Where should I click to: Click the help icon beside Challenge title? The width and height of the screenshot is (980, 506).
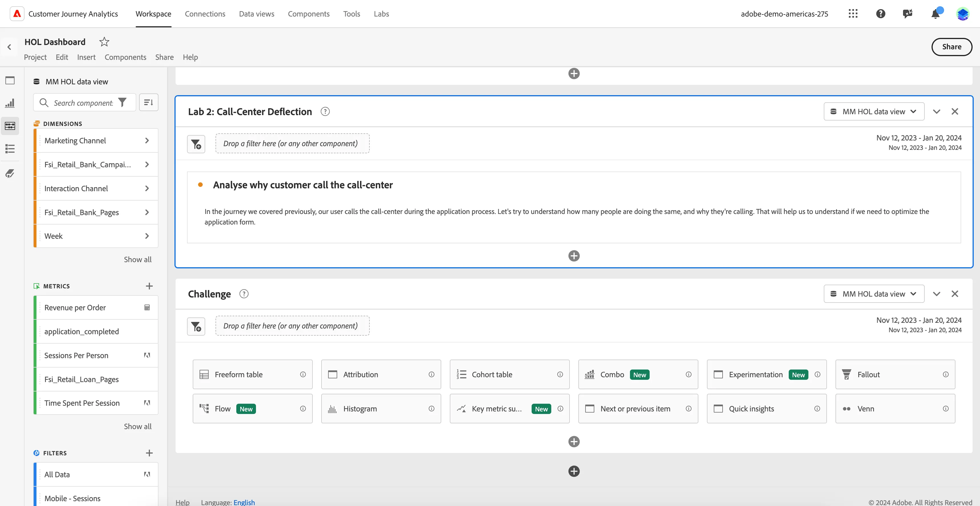click(244, 294)
